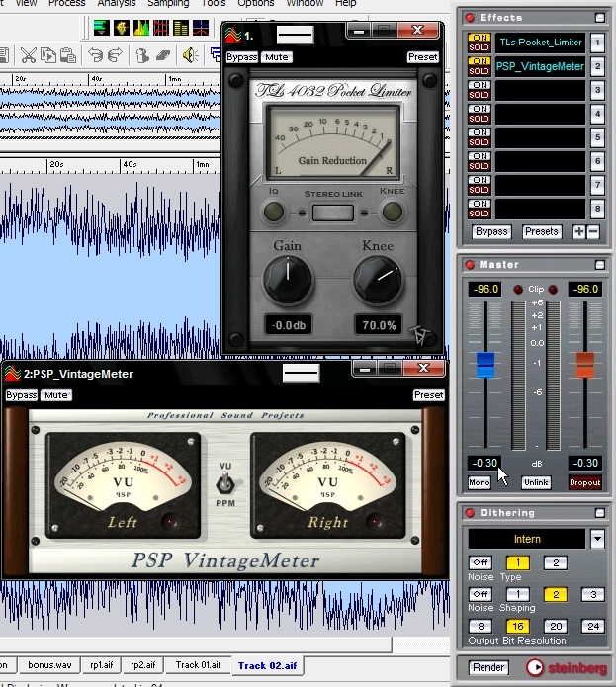The image size is (616, 687).
Task: Collapse the Dithering panel
Action: pos(600,513)
